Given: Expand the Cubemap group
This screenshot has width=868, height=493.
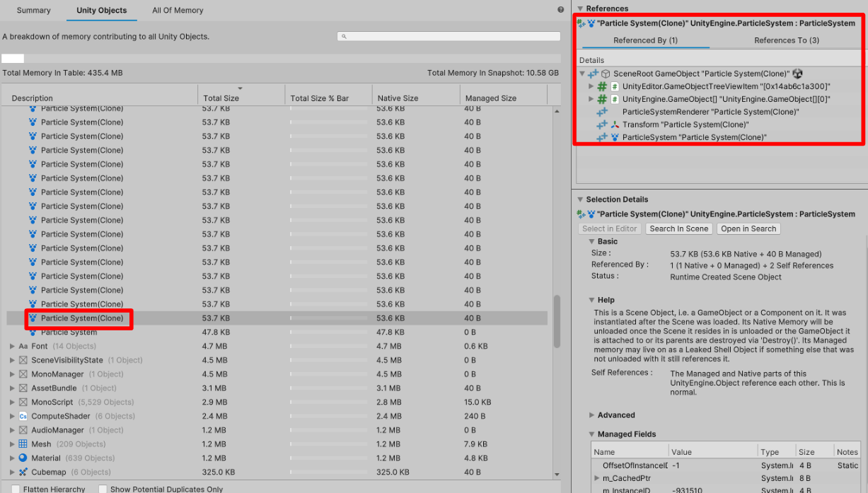Looking at the screenshot, I should tap(12, 472).
